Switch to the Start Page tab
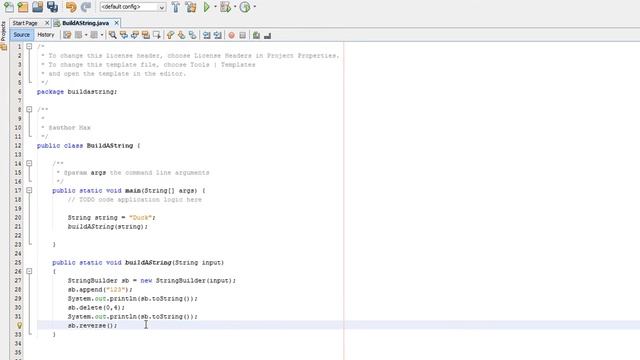640x360 pixels. (x=25, y=23)
